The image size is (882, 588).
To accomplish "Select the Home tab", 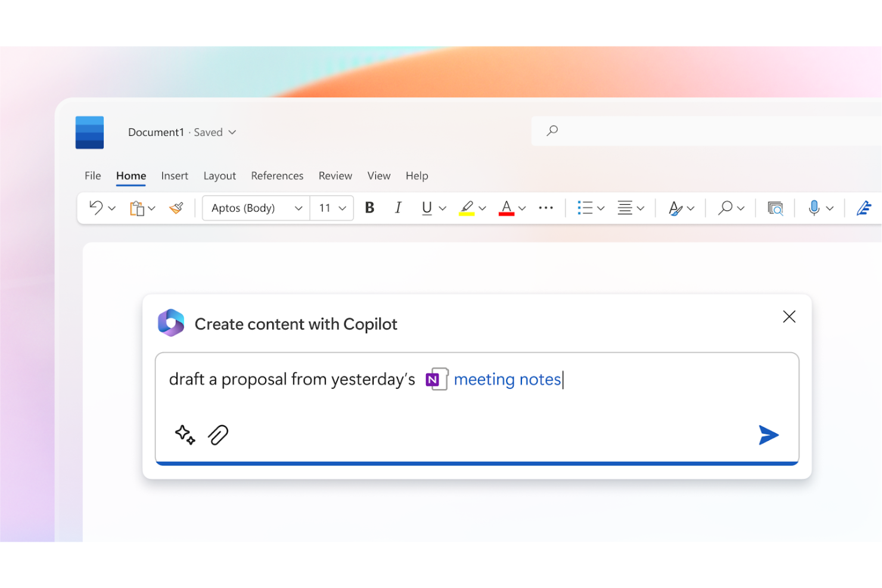I will (x=131, y=176).
